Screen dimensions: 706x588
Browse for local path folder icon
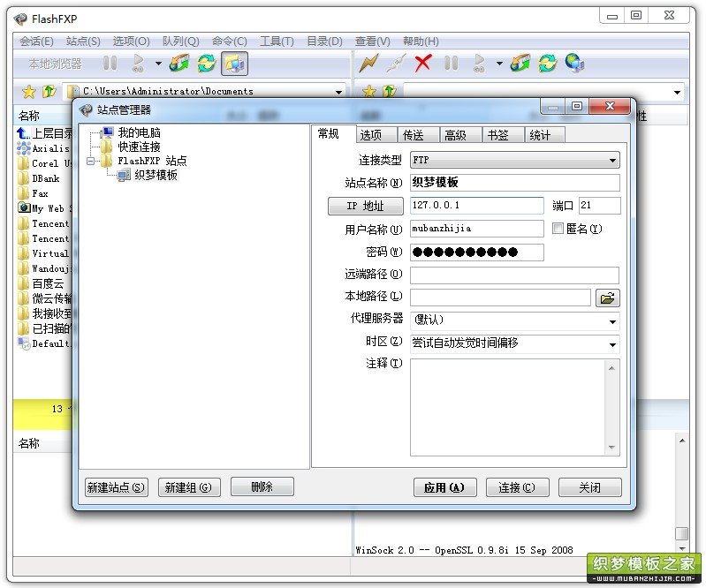click(x=607, y=298)
